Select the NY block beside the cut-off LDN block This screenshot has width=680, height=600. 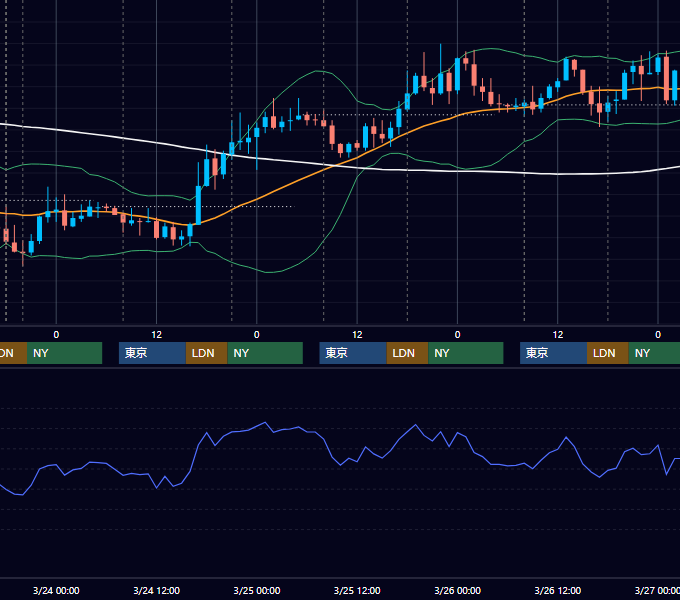(65, 353)
